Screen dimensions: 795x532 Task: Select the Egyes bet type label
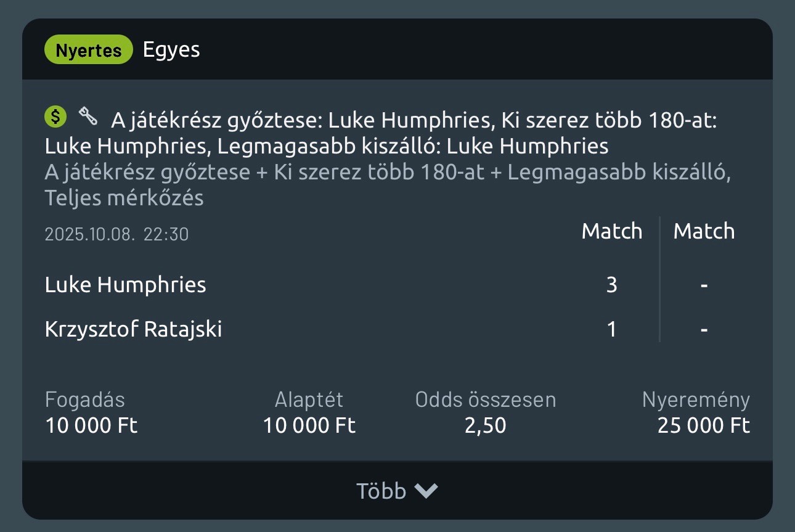tap(171, 50)
